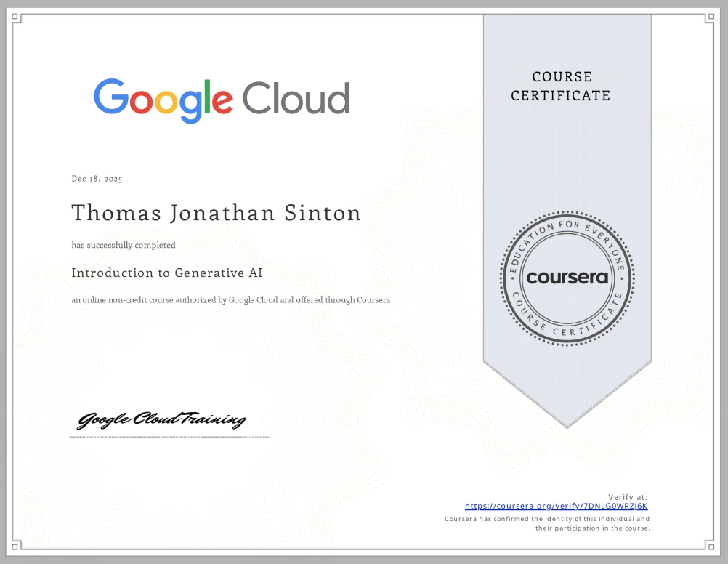Click the coursera wordmark inside the seal
Image resolution: width=728 pixels, height=564 pixels.
567,278
